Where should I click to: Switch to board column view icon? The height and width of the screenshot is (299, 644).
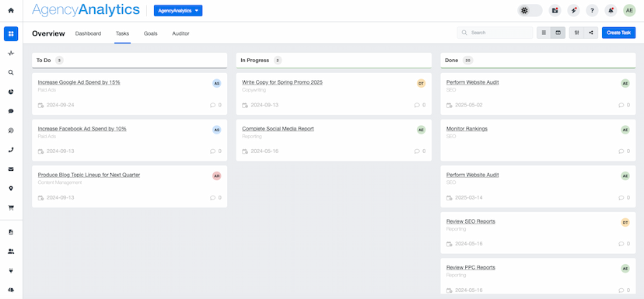point(558,33)
